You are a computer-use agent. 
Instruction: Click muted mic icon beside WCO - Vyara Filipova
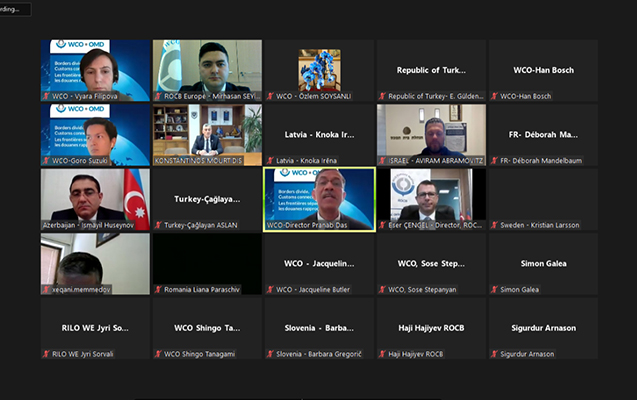coord(46,96)
